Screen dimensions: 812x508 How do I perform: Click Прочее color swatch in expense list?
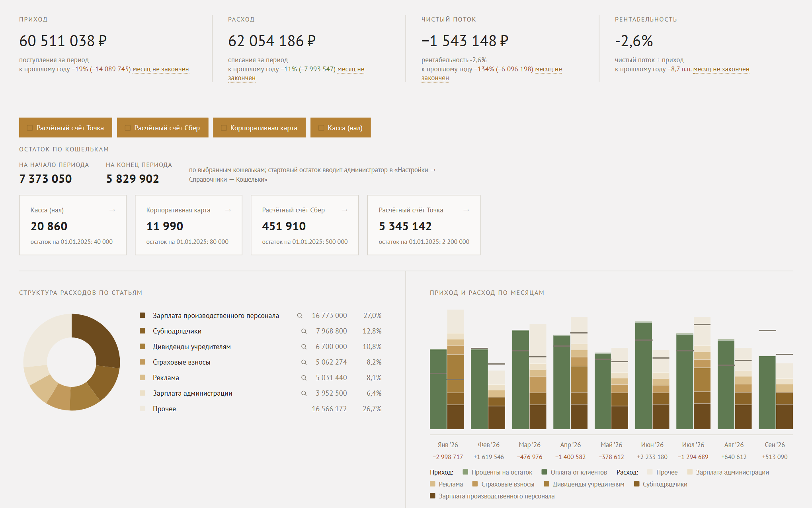(142, 409)
